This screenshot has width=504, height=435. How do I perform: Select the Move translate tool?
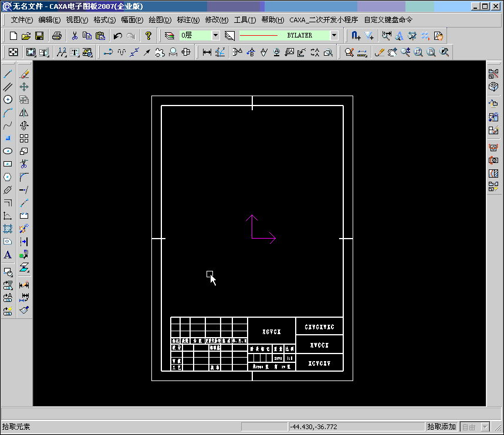point(24,87)
